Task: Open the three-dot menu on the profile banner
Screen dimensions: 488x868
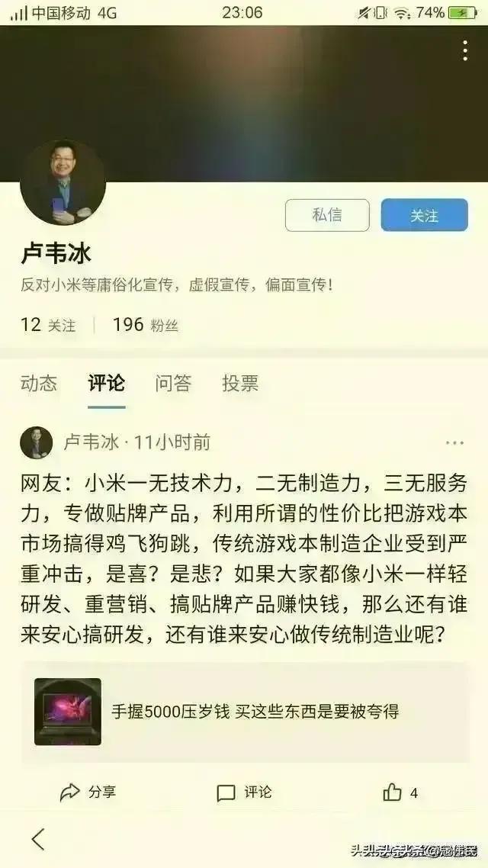Action: coord(465,51)
